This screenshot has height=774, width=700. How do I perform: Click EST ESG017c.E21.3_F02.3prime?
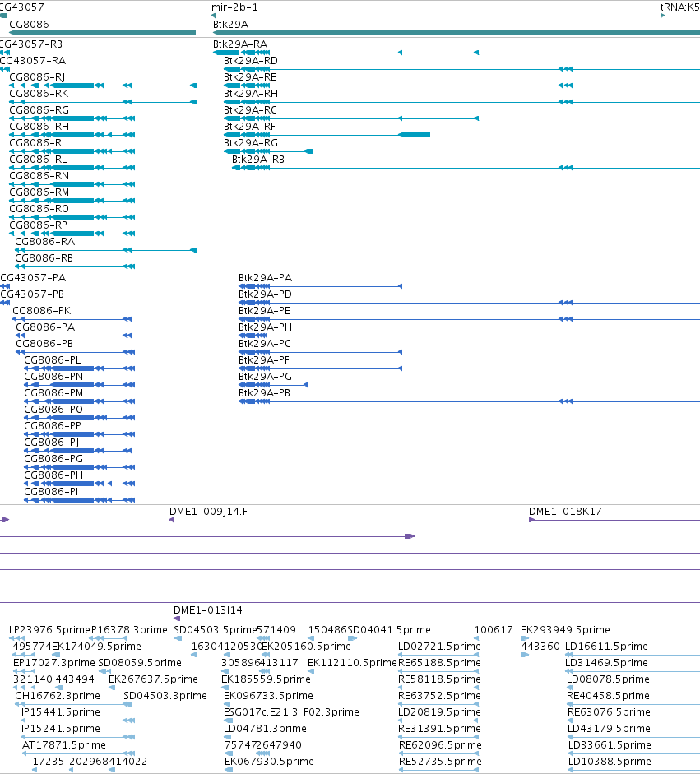click(291, 711)
